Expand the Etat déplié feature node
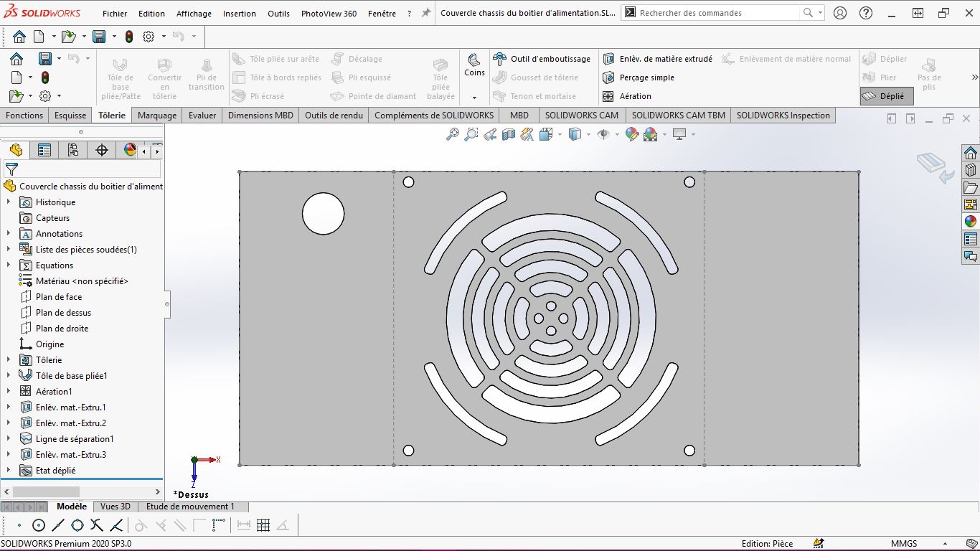 click(x=9, y=471)
